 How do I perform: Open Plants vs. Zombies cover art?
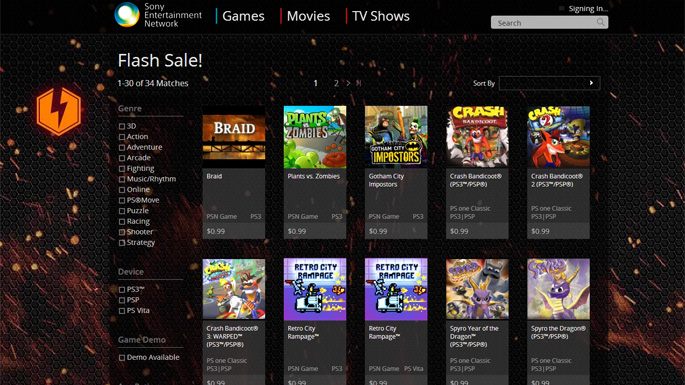[315, 137]
